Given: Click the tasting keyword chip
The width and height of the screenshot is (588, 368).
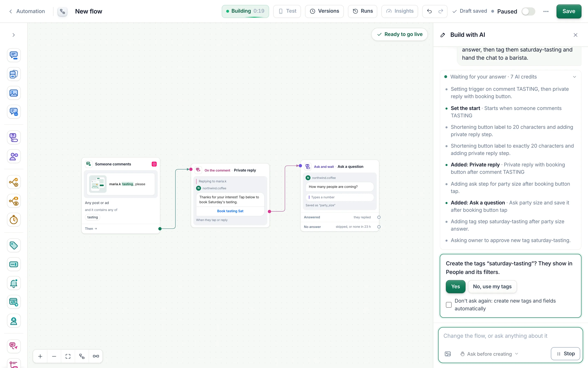Looking at the screenshot, I should click(x=92, y=217).
